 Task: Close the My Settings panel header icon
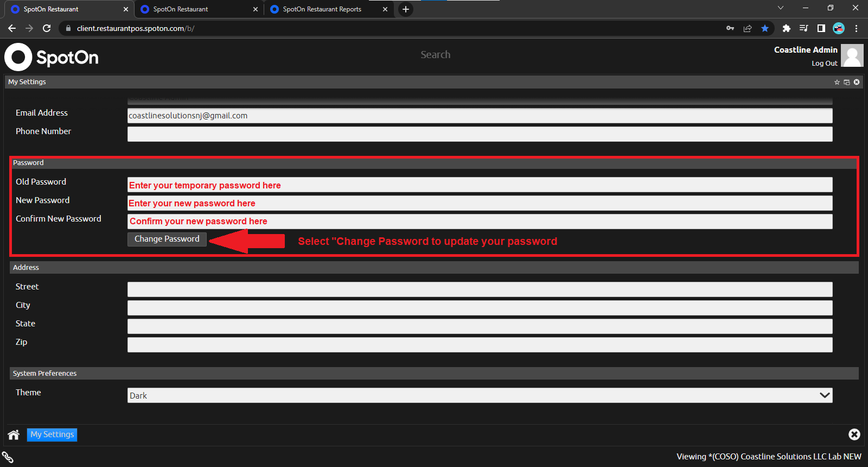(857, 82)
